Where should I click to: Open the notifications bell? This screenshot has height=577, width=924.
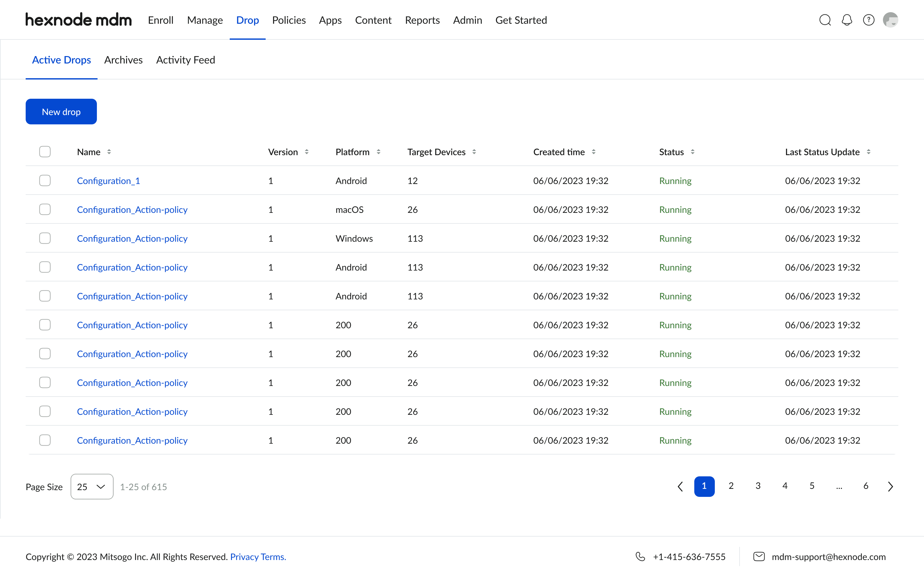pyautogui.click(x=847, y=20)
